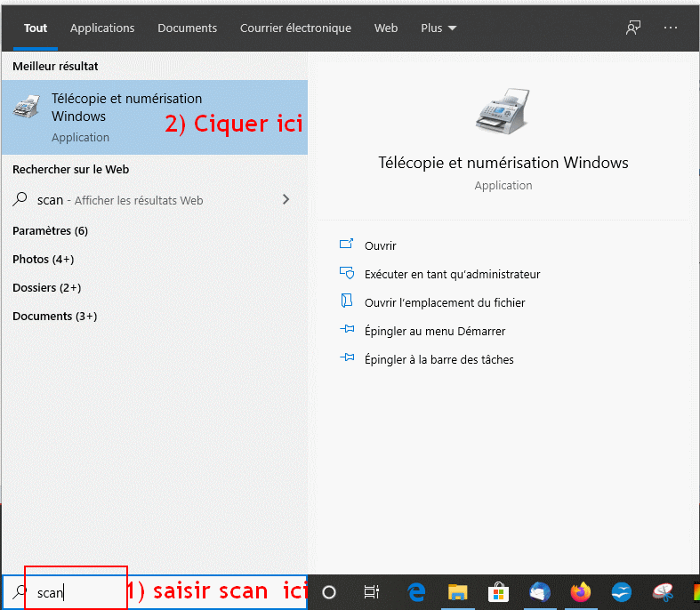This screenshot has height=610, width=700.
Task: Click Ouvrir action
Action: 381,246
